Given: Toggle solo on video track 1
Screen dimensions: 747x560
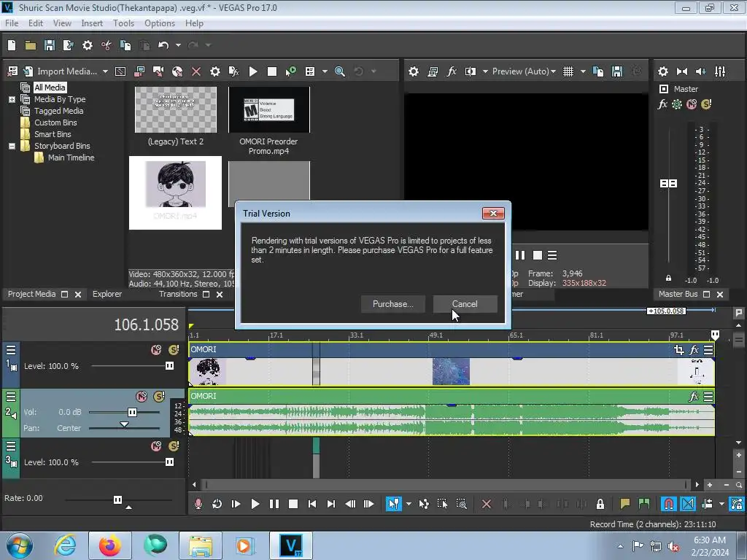Looking at the screenshot, I should (174, 350).
